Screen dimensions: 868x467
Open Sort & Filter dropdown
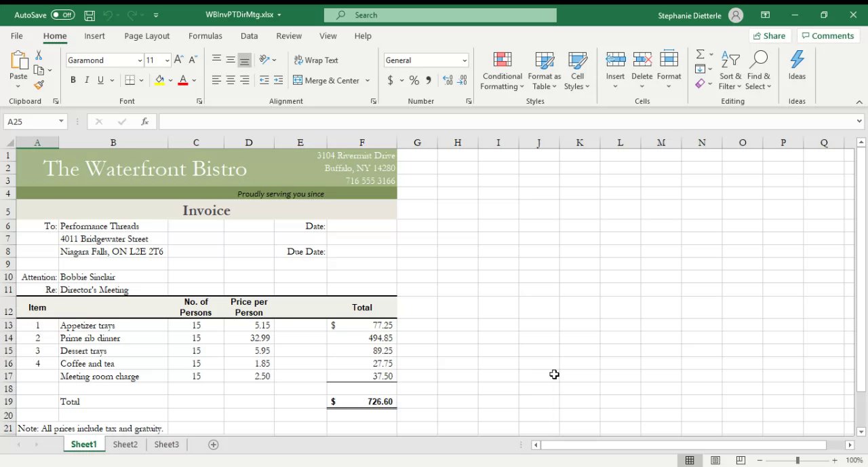730,71
